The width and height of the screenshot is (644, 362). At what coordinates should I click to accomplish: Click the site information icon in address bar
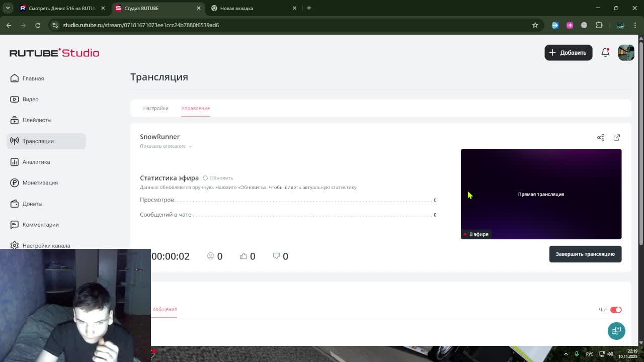[x=55, y=25]
